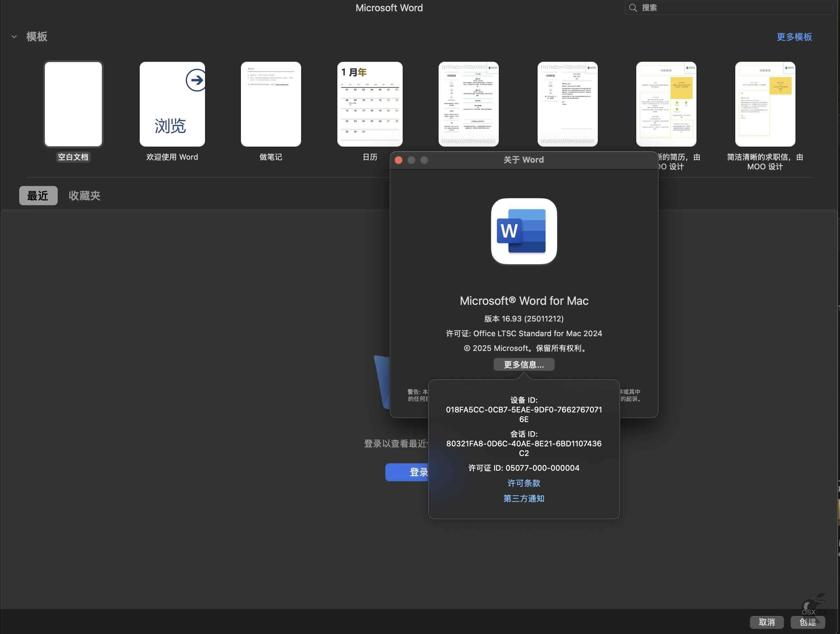Click the arrow icon on browse template
The width and height of the screenshot is (840, 634).
[x=195, y=80]
